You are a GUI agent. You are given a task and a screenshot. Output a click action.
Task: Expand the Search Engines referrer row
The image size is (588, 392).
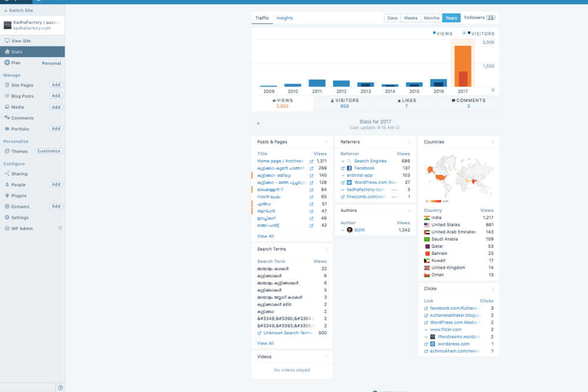343,161
